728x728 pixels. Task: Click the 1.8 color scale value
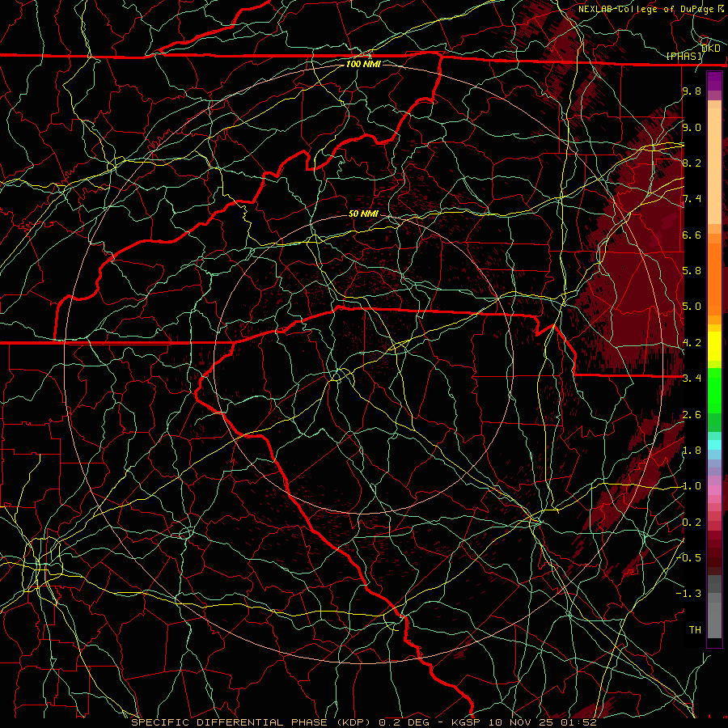click(692, 451)
